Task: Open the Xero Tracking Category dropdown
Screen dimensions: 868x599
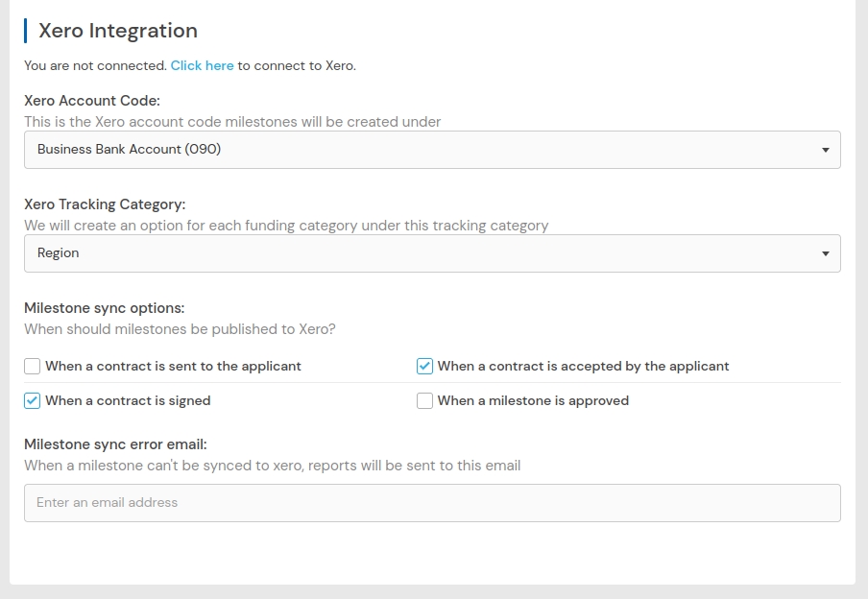Action: tap(432, 253)
